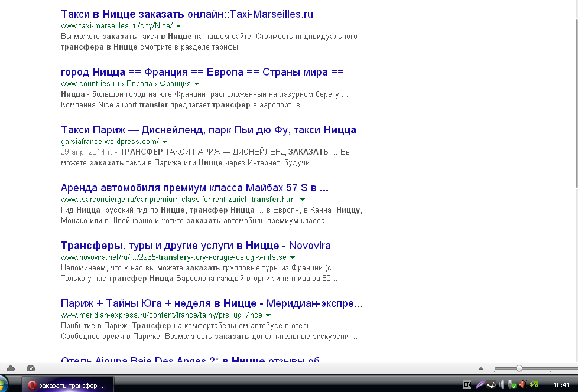Open the dropdown arrow beside novovira.net URL
The height and width of the screenshot is (392, 578).
[293, 257]
